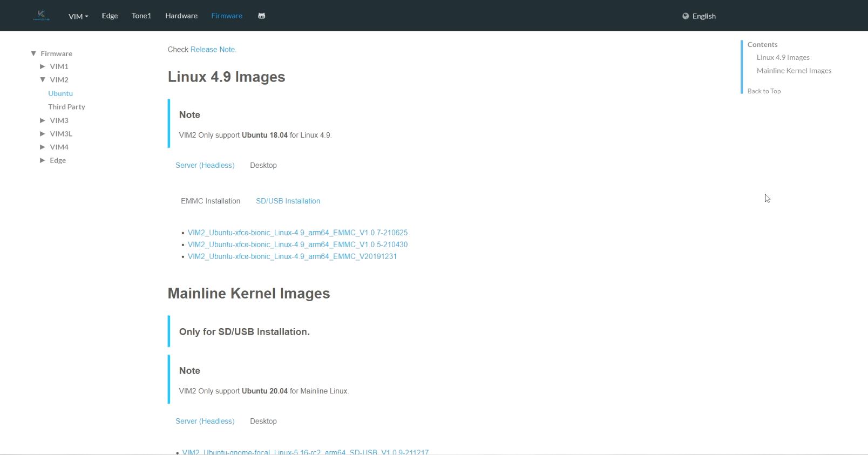
Task: Expand the VIM3L sidebar arrow
Action: coord(43,133)
